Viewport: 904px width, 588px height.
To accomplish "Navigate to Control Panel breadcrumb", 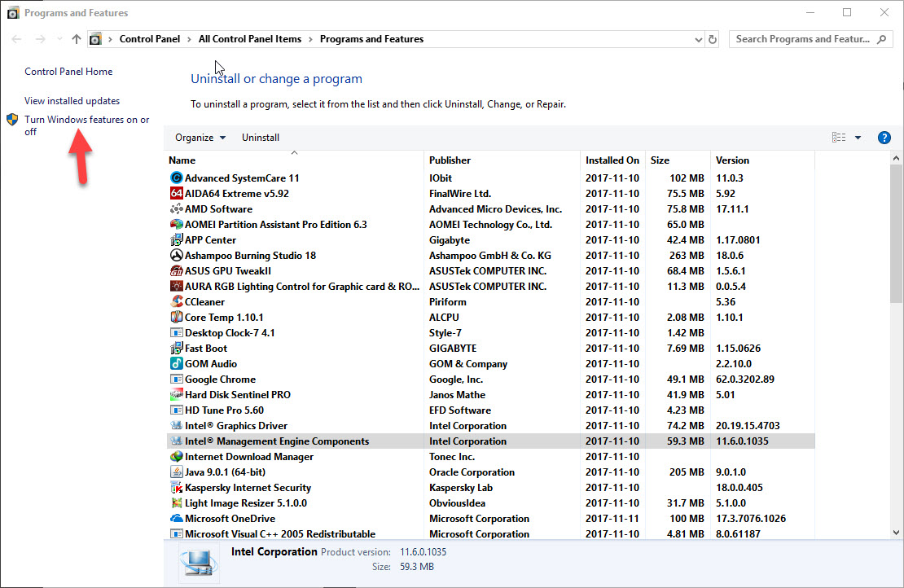I will pyautogui.click(x=149, y=39).
